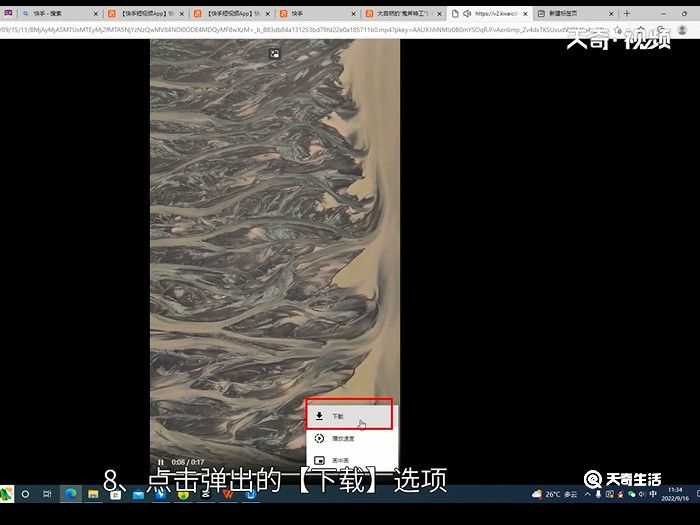Image resolution: width=700 pixels, height=525 pixels.
Task: Open a new tab with plus button
Action: pyautogui.click(x=627, y=13)
